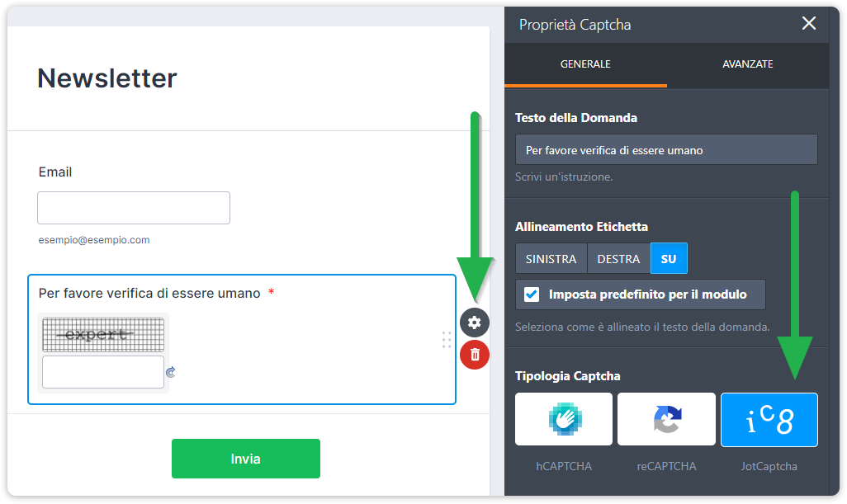Screen dimensions: 847x504
Task: Open the AVANZATE tab
Action: pyautogui.click(x=747, y=64)
